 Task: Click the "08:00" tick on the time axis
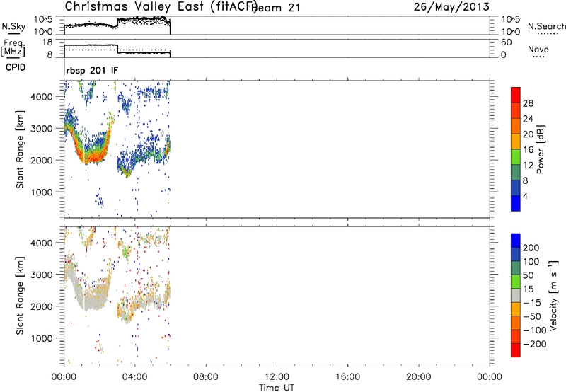click(x=206, y=377)
